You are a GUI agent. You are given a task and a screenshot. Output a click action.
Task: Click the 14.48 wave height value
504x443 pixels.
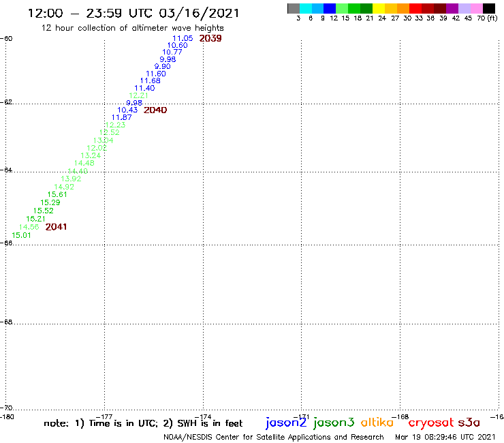[x=84, y=163]
